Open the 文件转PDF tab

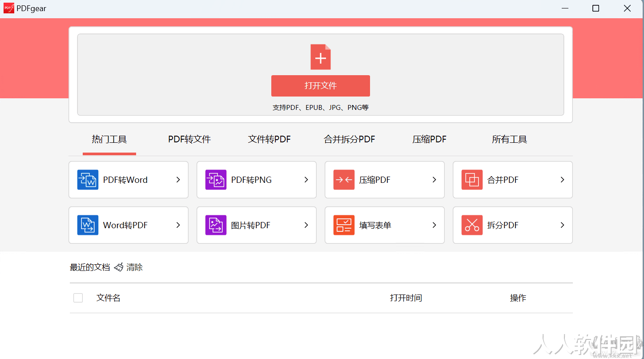click(x=270, y=140)
